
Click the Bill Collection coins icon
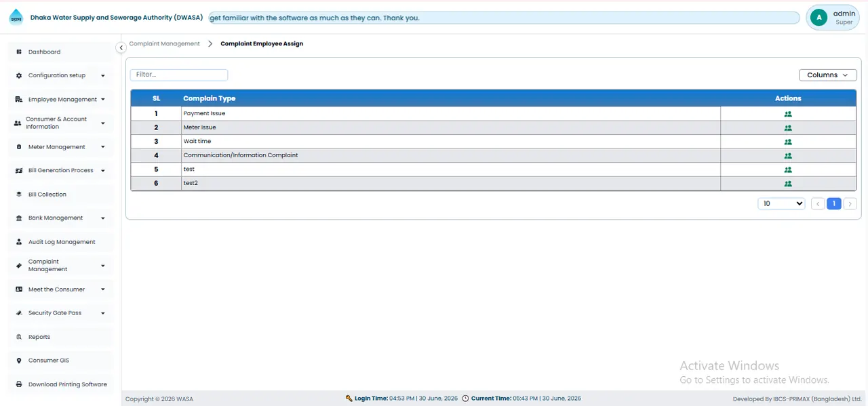tap(19, 195)
